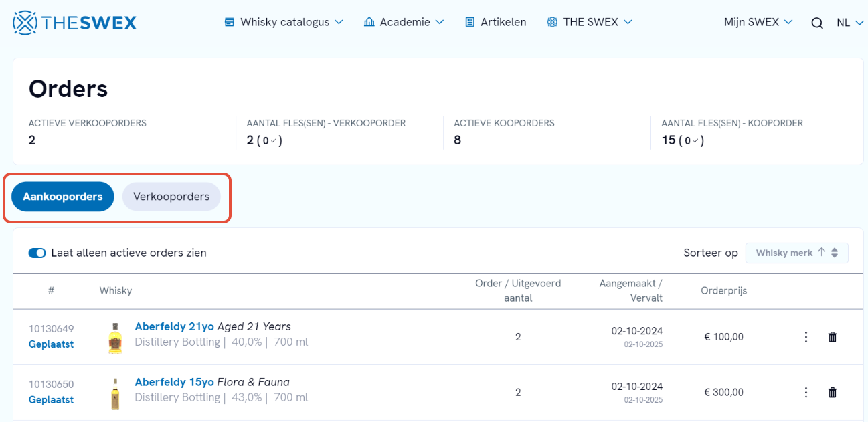Click the € 100,00 order price
This screenshot has width=868, height=422.
[x=723, y=337]
